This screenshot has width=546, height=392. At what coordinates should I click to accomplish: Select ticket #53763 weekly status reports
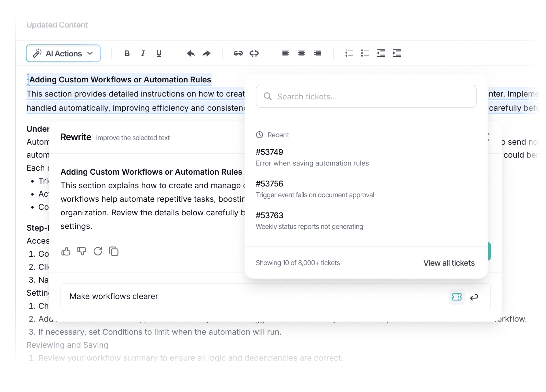coord(309,221)
